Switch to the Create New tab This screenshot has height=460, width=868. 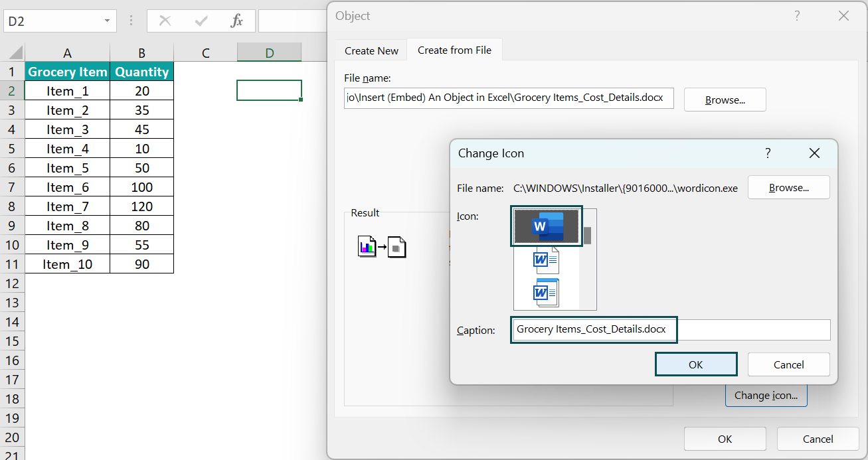coord(371,50)
